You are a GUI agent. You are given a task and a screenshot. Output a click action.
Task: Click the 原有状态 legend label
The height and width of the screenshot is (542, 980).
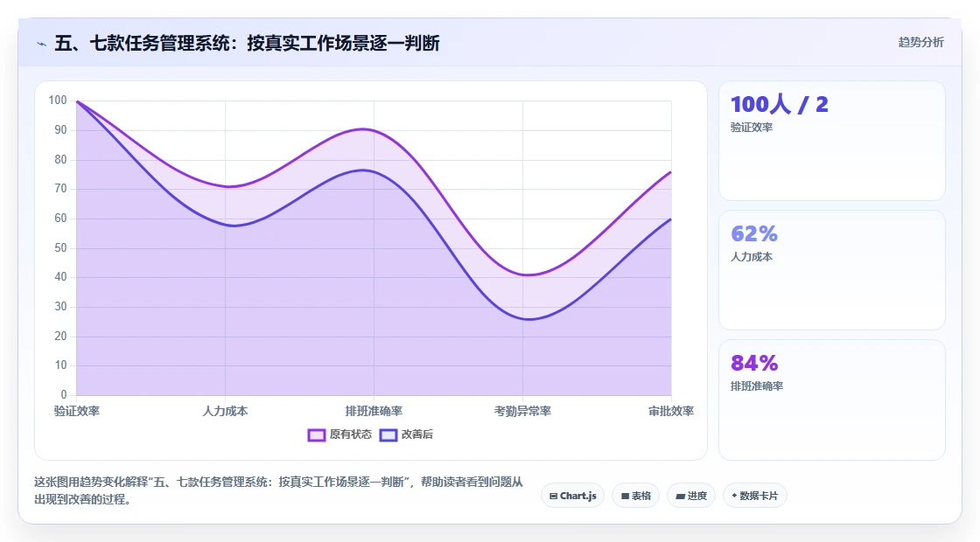351,434
